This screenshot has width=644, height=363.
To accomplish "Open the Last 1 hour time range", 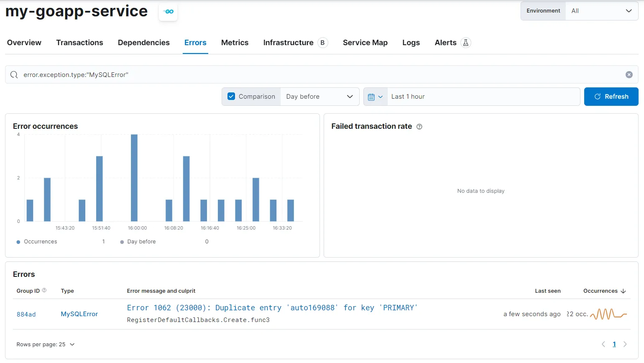I will [x=483, y=97].
